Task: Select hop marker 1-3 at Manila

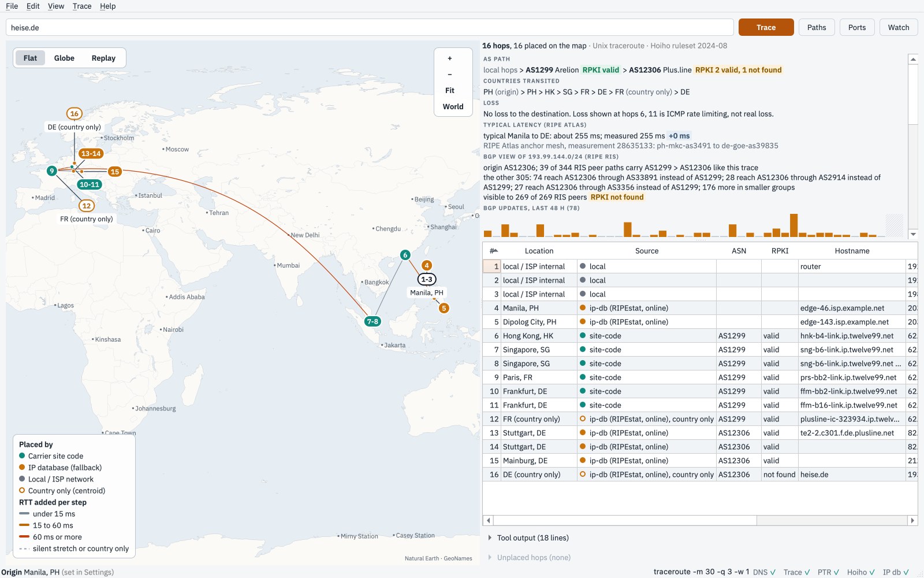Action: click(427, 279)
